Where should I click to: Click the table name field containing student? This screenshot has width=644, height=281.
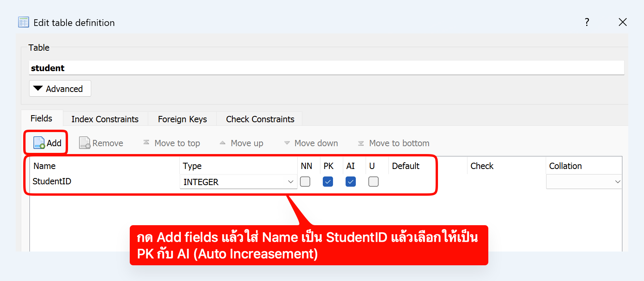tap(326, 68)
